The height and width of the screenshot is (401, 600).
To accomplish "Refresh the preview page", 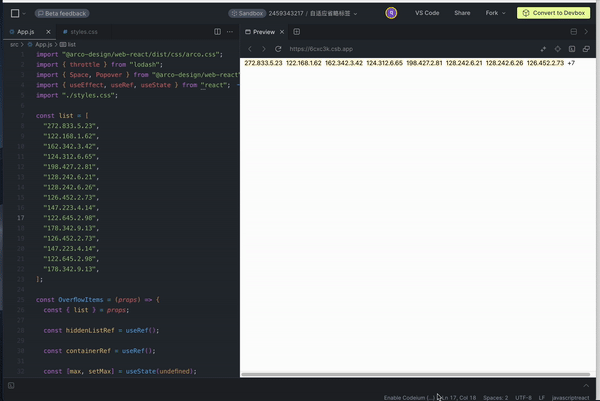I will (x=278, y=49).
